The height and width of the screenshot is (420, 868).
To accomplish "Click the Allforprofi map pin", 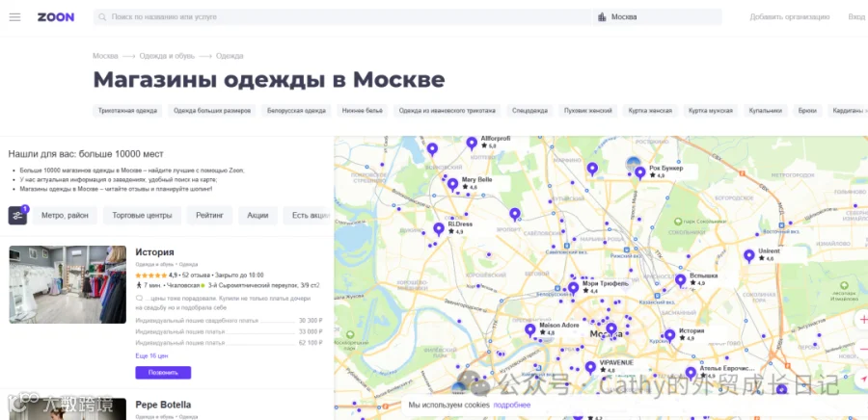I will pyautogui.click(x=472, y=144).
